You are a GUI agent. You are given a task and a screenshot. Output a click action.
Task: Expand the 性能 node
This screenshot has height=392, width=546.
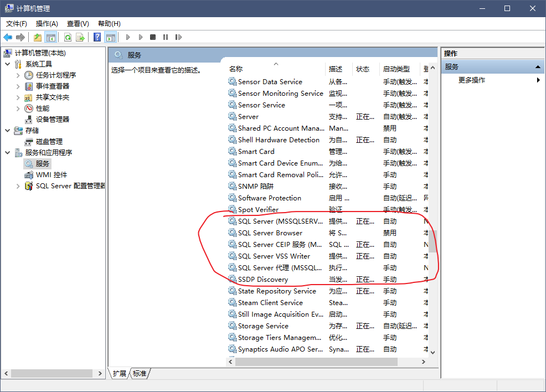[18, 109]
